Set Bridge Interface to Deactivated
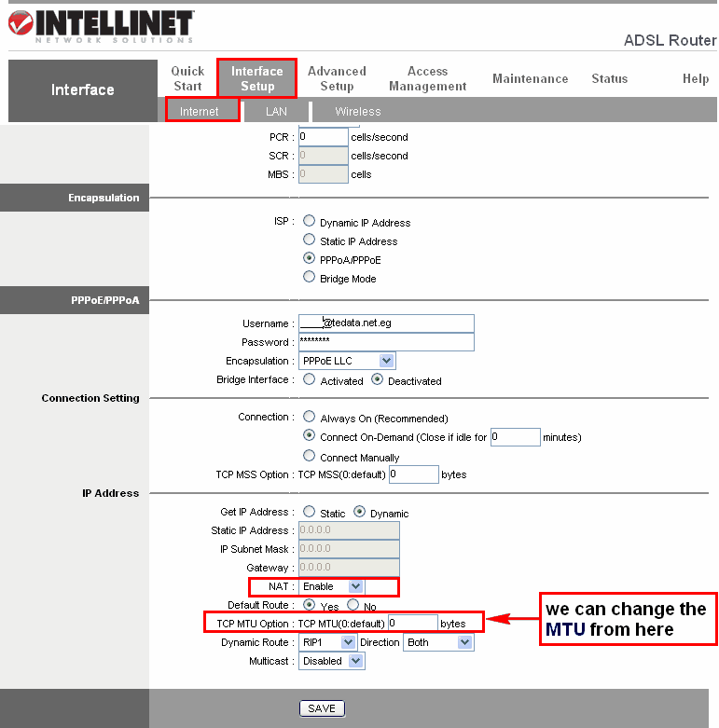The height and width of the screenshot is (728, 719). (x=377, y=379)
